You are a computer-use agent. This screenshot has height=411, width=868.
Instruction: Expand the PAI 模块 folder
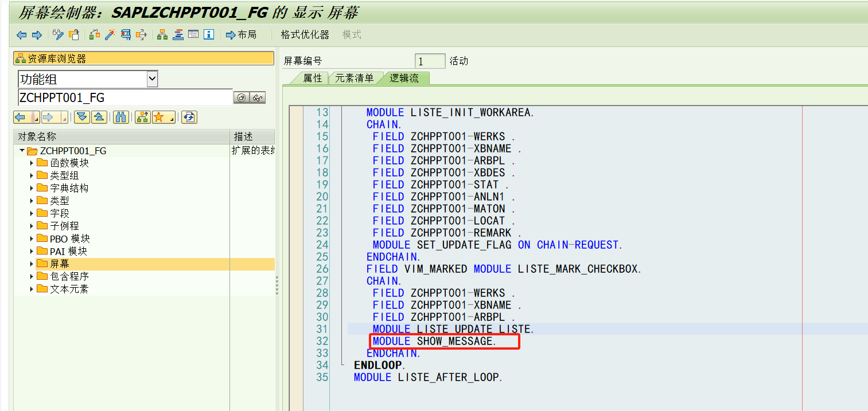tap(32, 252)
